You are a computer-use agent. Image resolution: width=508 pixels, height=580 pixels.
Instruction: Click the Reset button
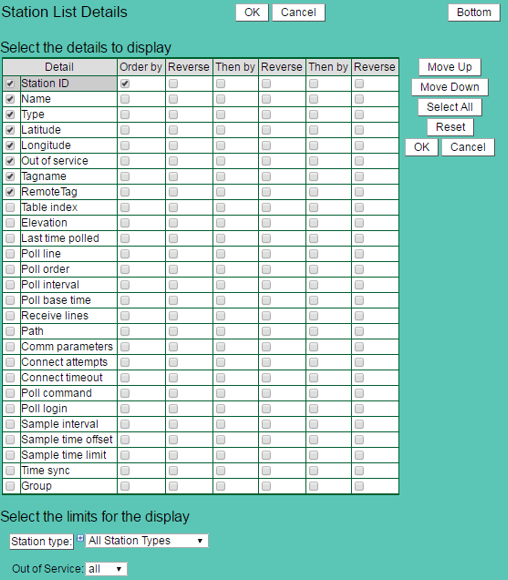(x=450, y=127)
